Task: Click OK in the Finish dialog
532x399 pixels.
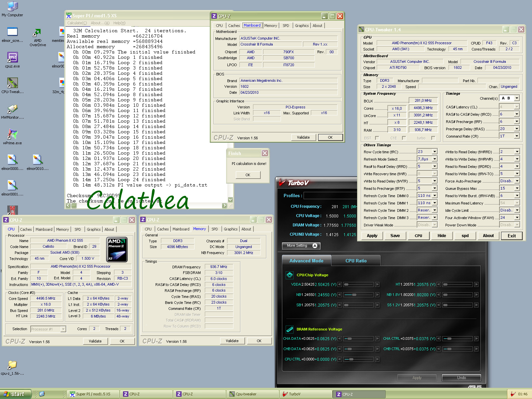Action: point(248,175)
